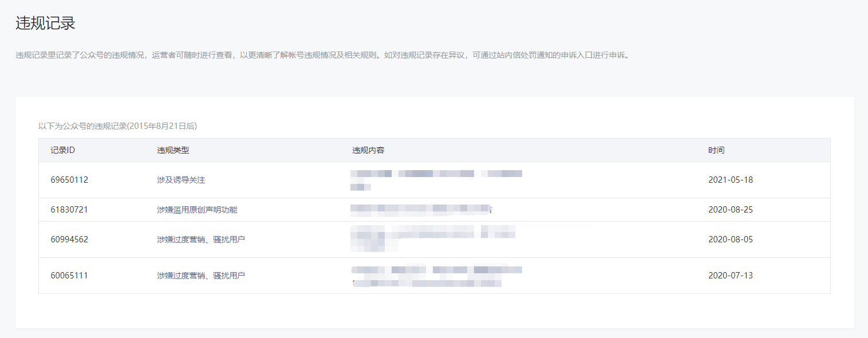Open blurred violation content of record 69650112
The image size is (868, 338).
(436, 180)
